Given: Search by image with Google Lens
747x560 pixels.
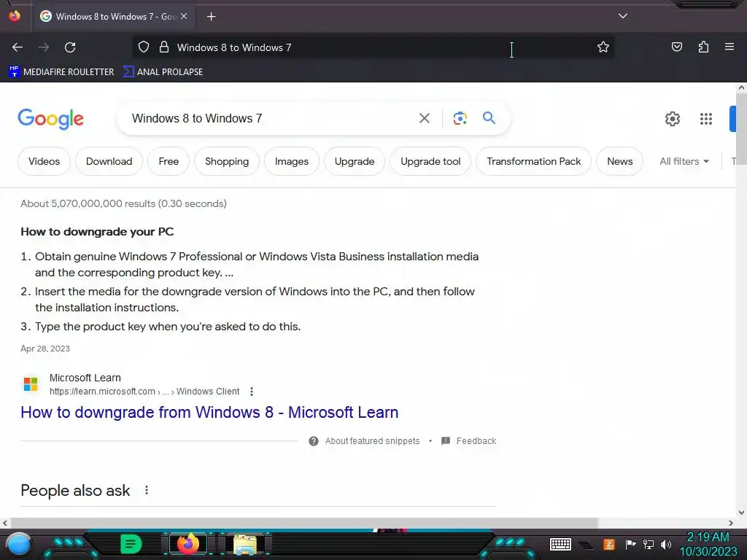Looking at the screenshot, I should 460,118.
